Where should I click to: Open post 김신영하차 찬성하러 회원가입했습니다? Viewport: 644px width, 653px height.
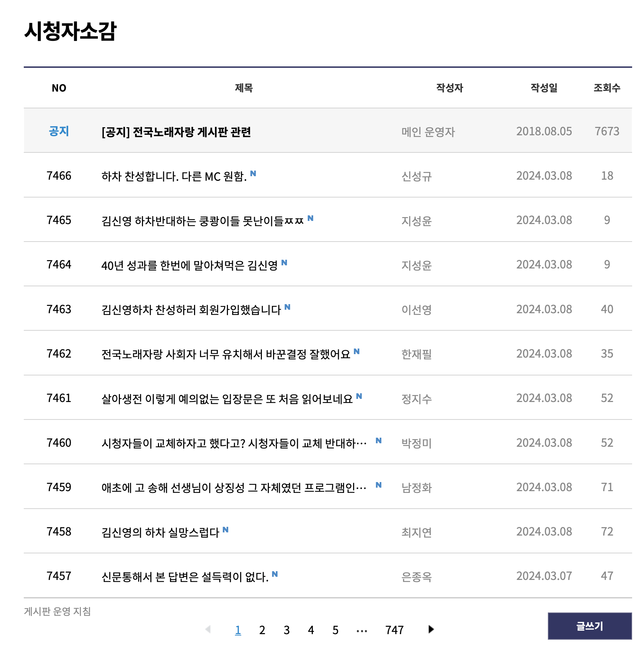(x=191, y=310)
